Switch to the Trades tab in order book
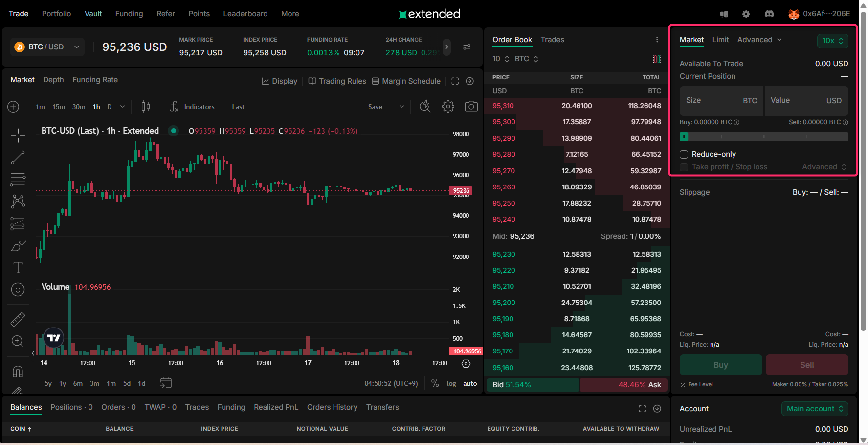This screenshot has width=868, height=445. tap(552, 40)
